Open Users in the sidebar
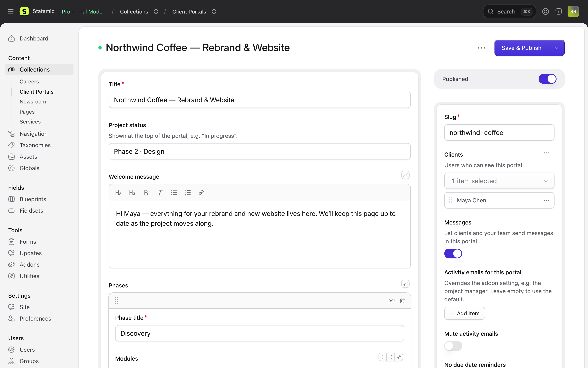 point(27,350)
